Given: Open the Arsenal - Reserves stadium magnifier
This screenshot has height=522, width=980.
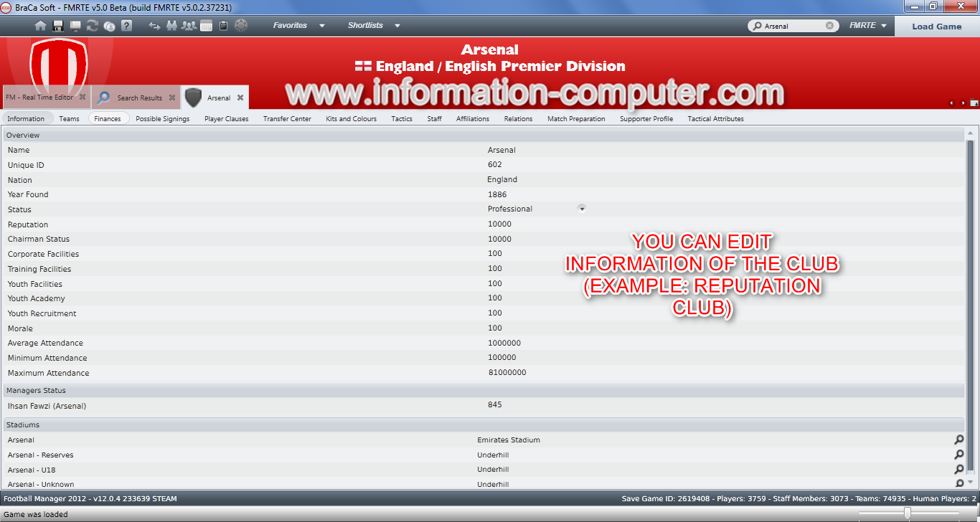Looking at the screenshot, I should [958, 455].
